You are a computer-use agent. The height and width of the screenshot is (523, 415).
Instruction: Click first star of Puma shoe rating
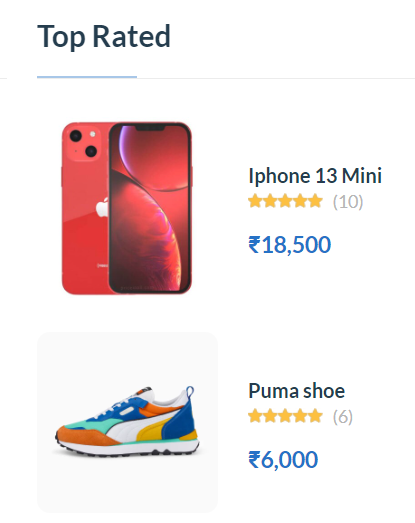point(255,416)
